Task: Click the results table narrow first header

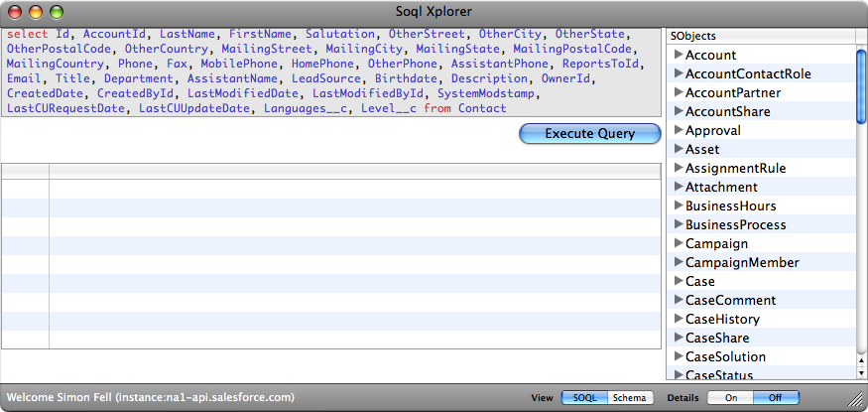Action: 26,171
